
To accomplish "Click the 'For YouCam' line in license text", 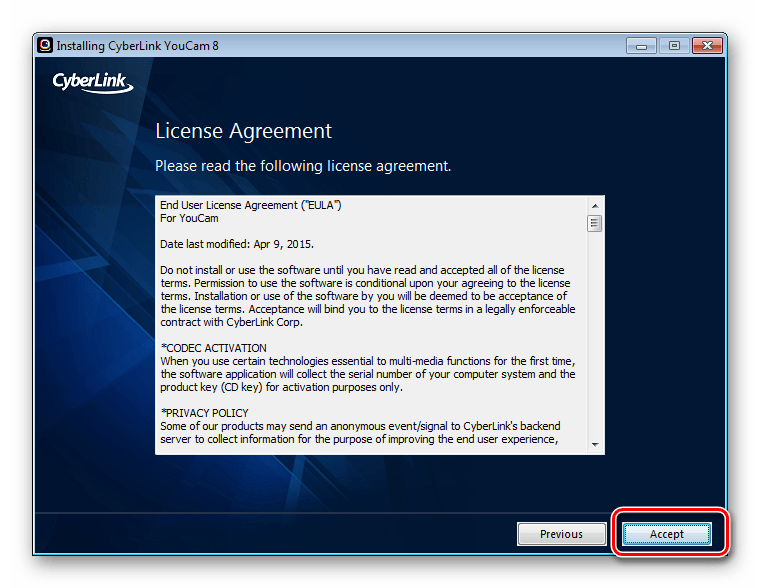I will (x=189, y=219).
